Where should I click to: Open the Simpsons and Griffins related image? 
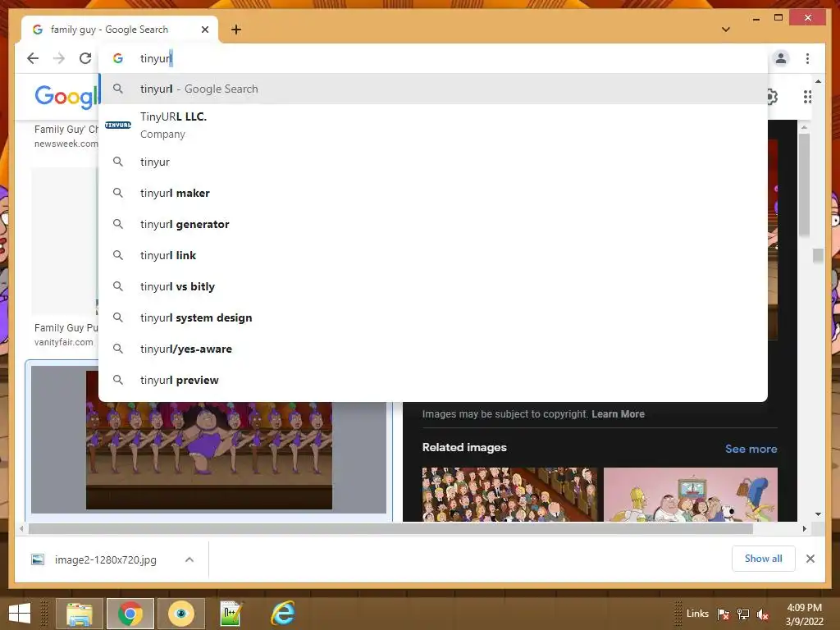tap(691, 495)
